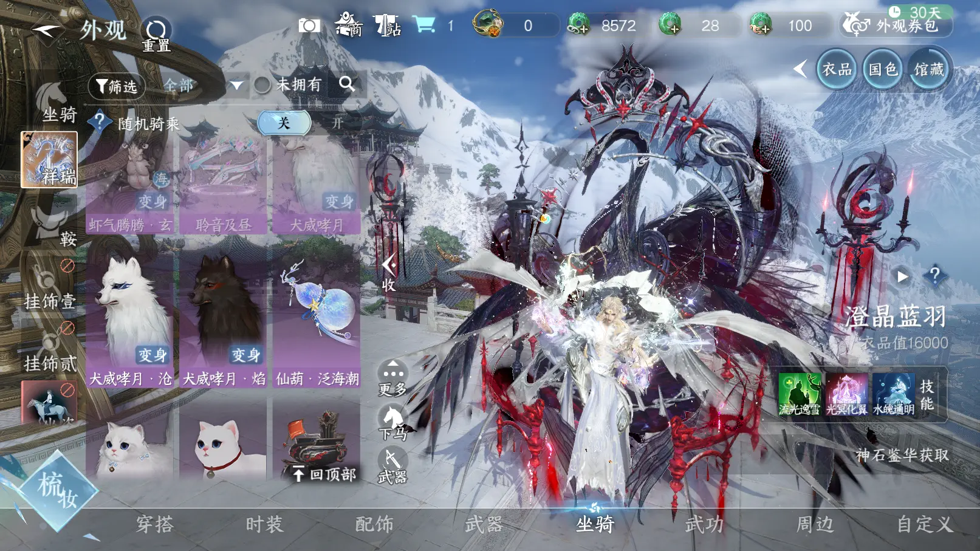View the 流光逸雪 skill
The height and width of the screenshot is (551, 980).
(x=800, y=395)
